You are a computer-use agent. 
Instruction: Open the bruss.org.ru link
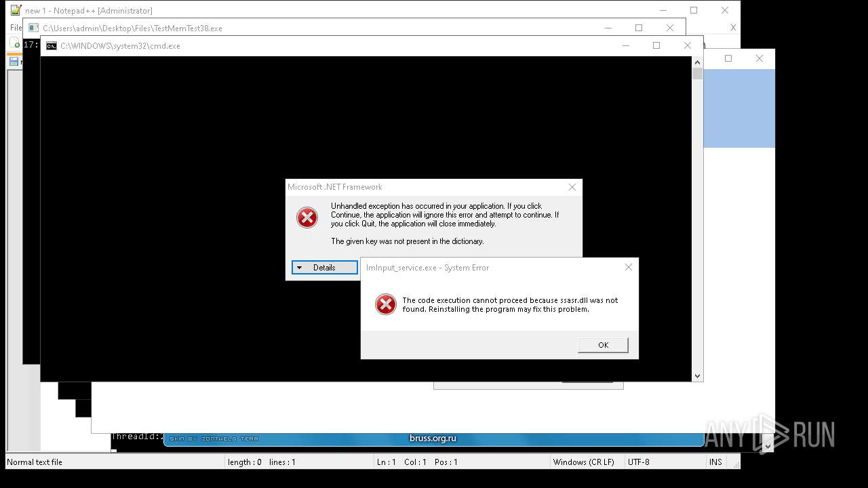[x=433, y=439]
